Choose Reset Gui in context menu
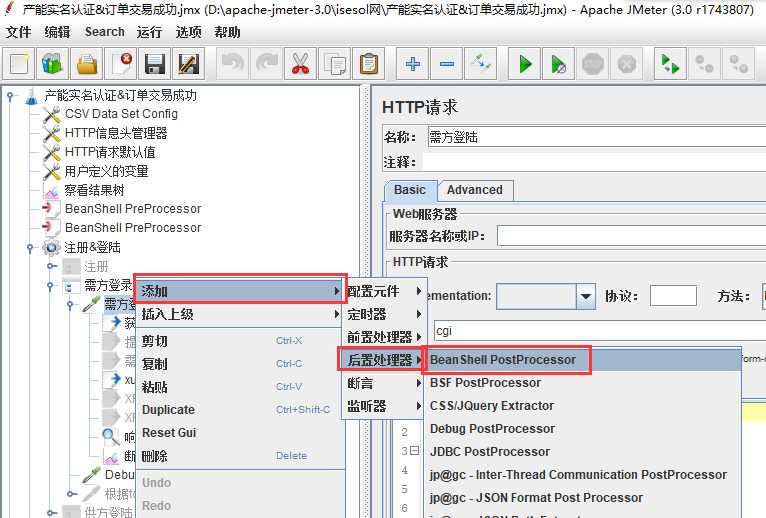766x518 pixels. (240, 432)
